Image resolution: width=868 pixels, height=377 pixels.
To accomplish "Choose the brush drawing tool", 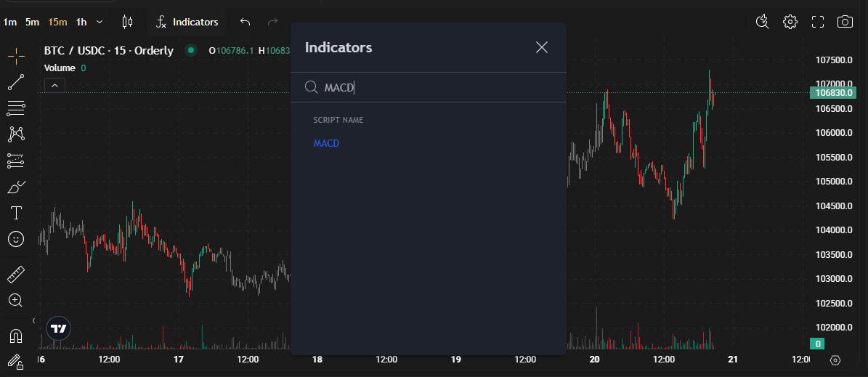I will (x=16, y=187).
